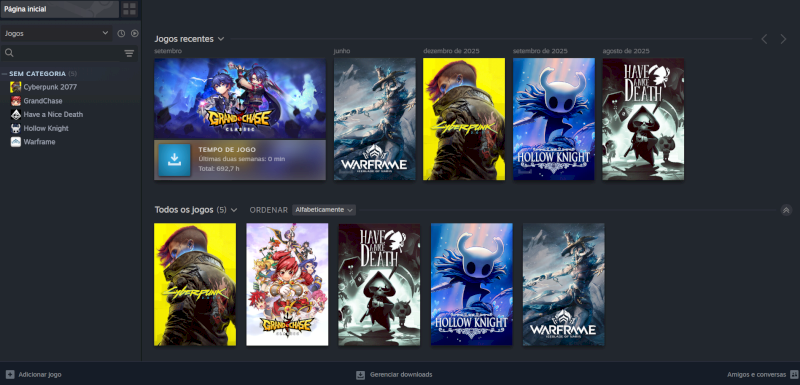Select Cyberpunk 2077 in the sidebar list
Screen dimensions: 800x385
50,87
